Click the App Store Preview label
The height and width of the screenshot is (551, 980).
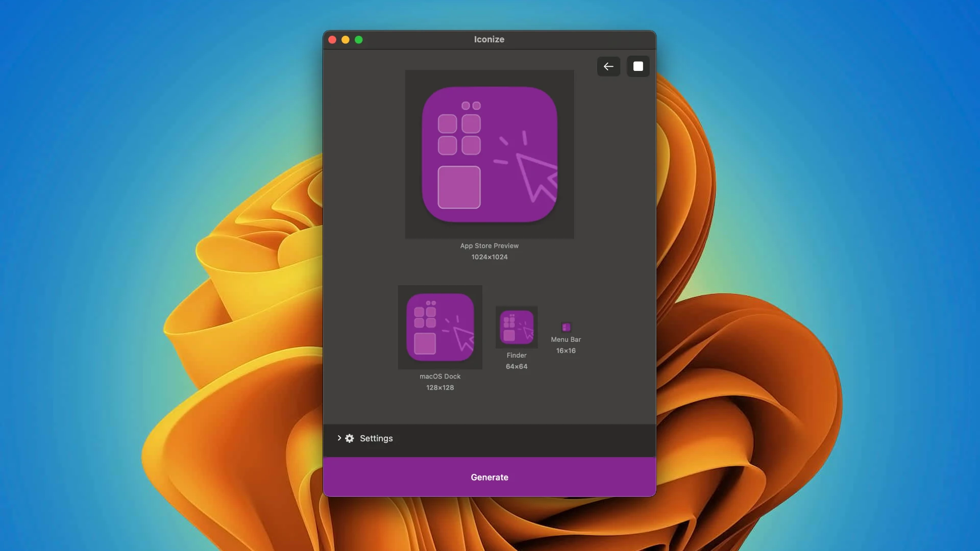[489, 246]
